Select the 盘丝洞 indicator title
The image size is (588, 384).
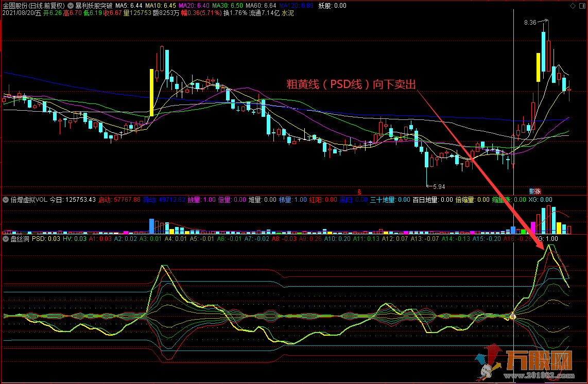[x=20, y=239]
